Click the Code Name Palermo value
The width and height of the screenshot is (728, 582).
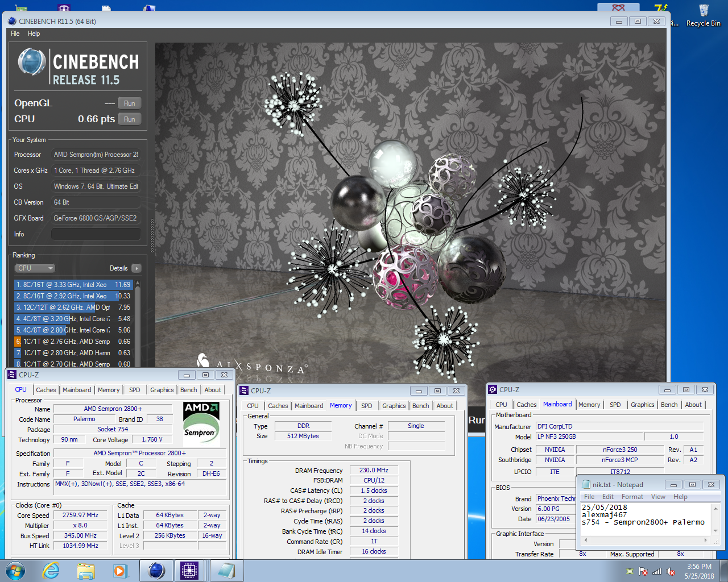pyautogui.click(x=84, y=419)
